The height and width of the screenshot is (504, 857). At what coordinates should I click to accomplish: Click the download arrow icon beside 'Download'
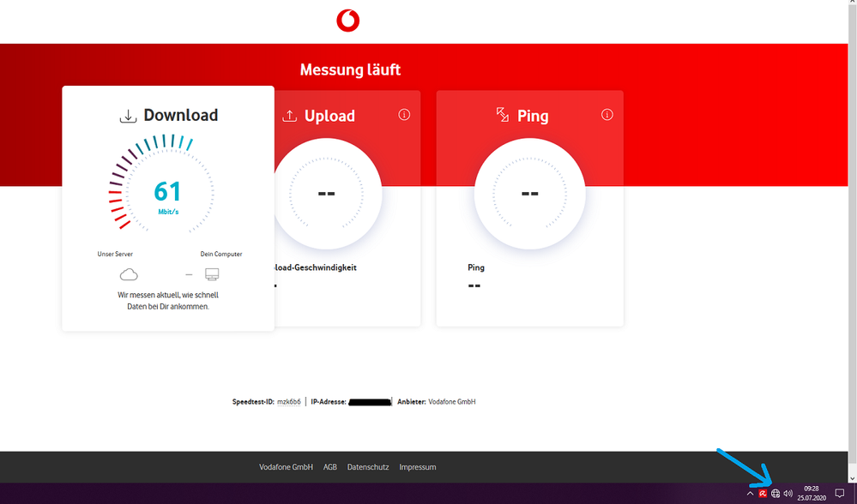(128, 114)
